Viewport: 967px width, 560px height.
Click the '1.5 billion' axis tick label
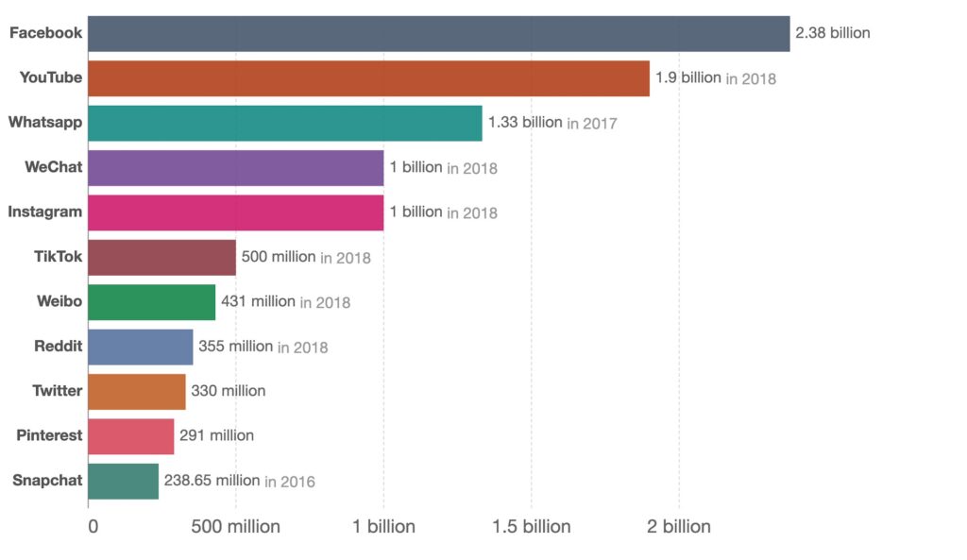pyautogui.click(x=532, y=527)
